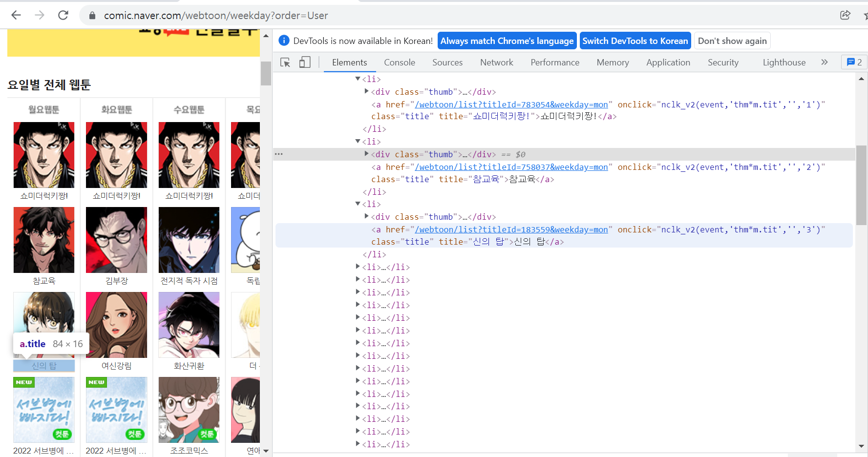Activate the inspect element picker icon
The width and height of the screenshot is (868, 457).
(x=285, y=62)
